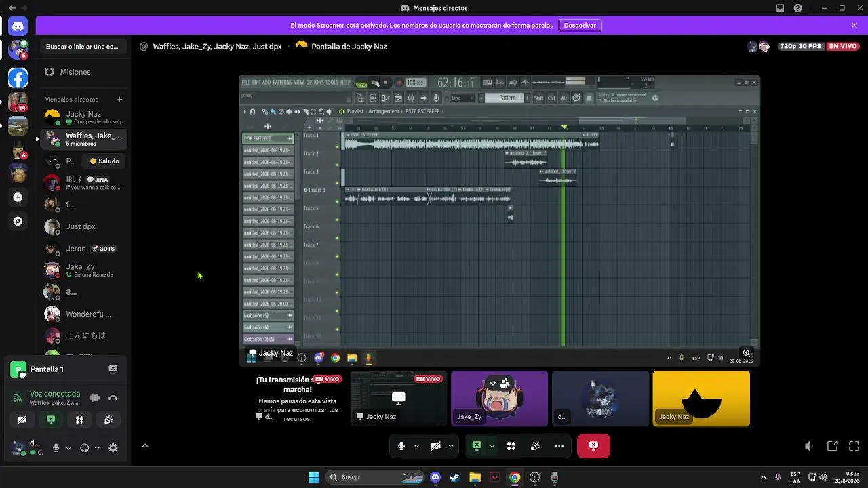Toggle noise suppression waveform icon

coord(95,398)
